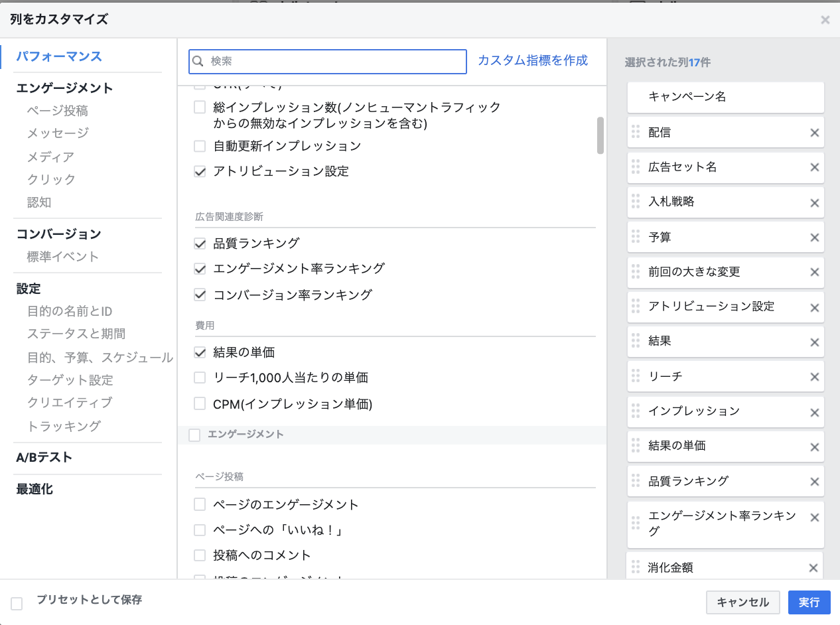Remove 品質ランキング using its X icon
The width and height of the screenshot is (840, 625).
coord(814,482)
